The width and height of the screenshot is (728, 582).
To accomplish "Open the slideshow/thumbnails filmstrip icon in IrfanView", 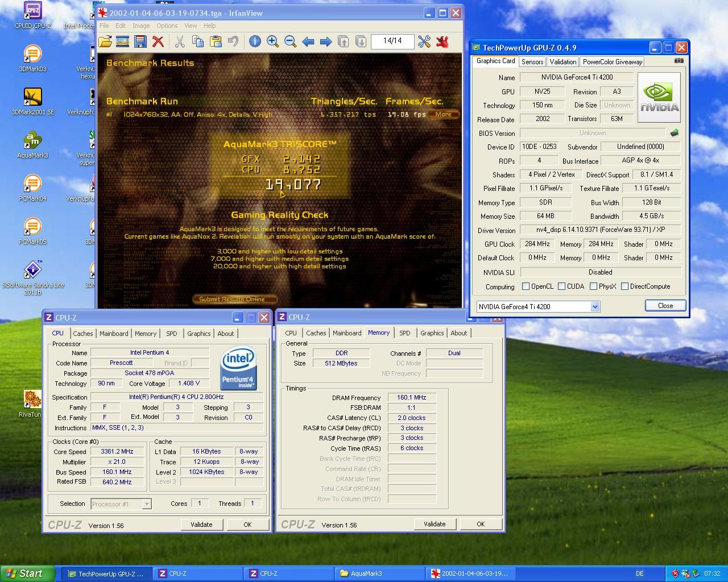I will tap(122, 41).
